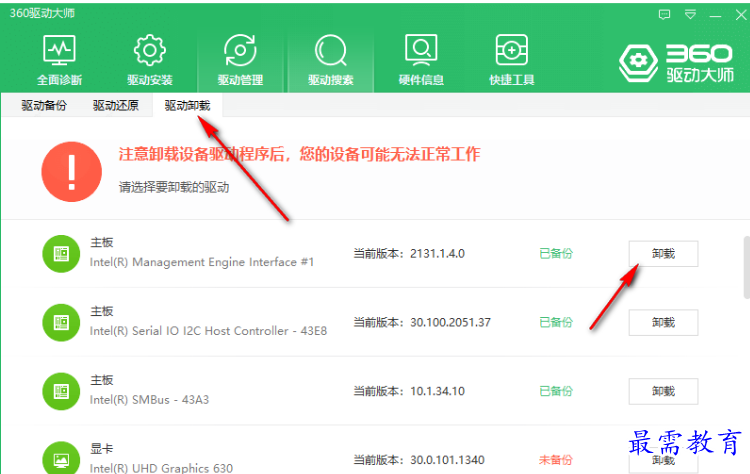Uninstall Intel Management Engine Interface #1 driver
750x474 pixels.
pos(663,254)
